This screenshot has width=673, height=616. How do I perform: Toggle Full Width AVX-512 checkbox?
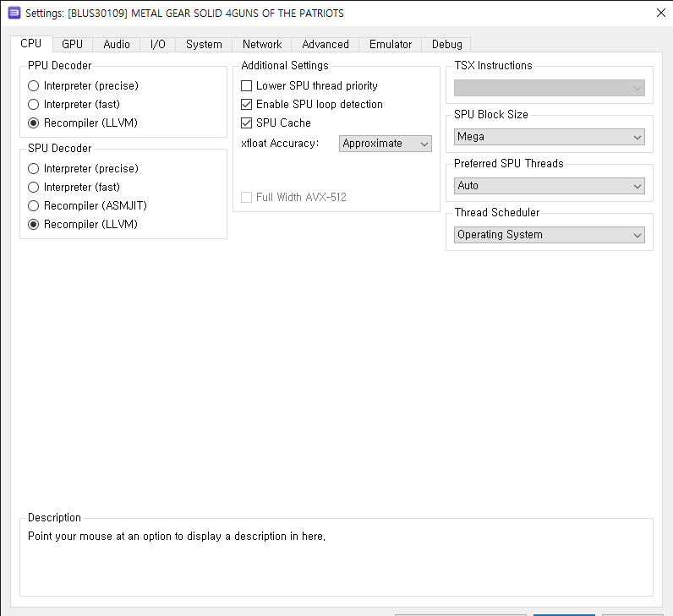pos(294,198)
